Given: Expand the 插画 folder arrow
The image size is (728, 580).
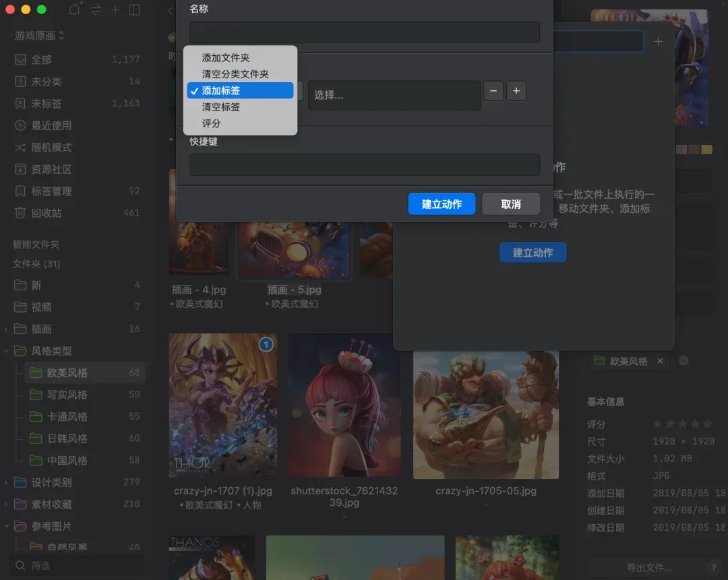Looking at the screenshot, I should click(x=6, y=329).
